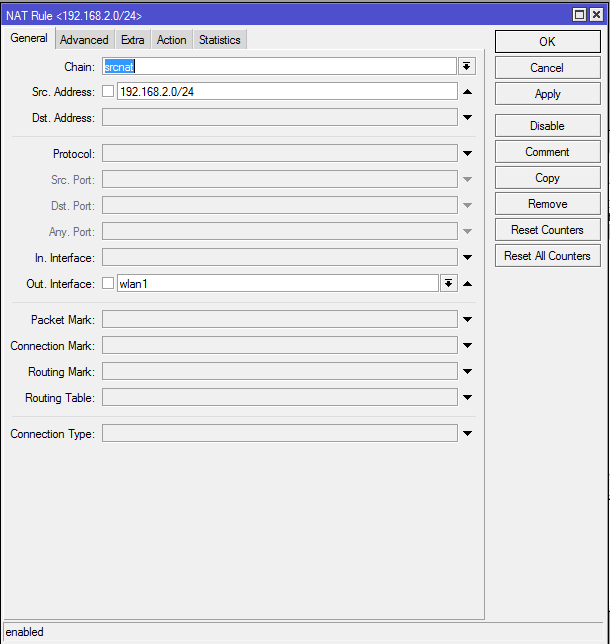The image size is (610, 644).
Task: Click the Cancel button
Action: click(x=548, y=68)
